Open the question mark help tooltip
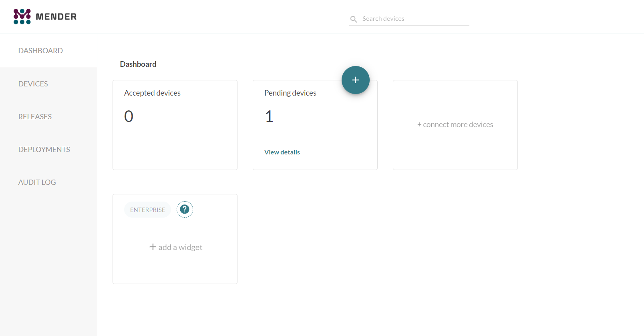Image resolution: width=644 pixels, height=336 pixels. tap(185, 209)
